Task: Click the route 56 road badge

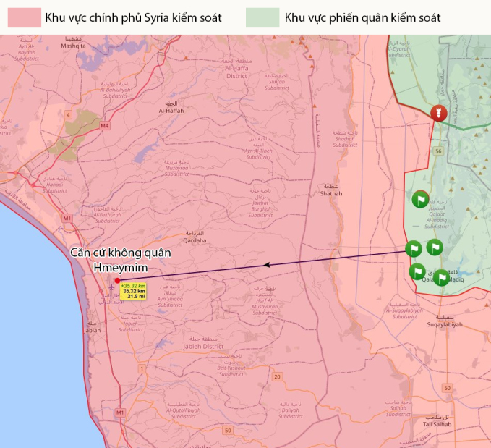Action: [x=438, y=151]
